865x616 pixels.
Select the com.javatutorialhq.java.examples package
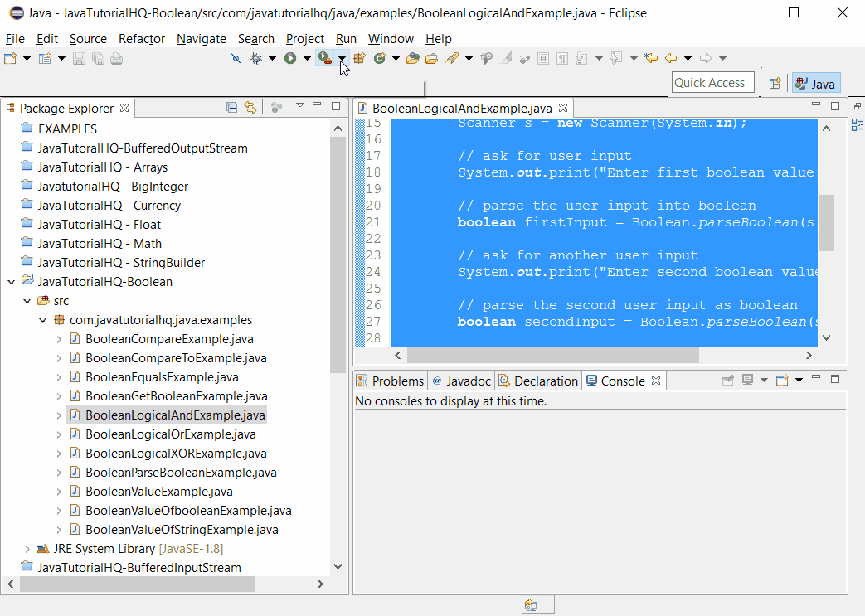click(161, 320)
